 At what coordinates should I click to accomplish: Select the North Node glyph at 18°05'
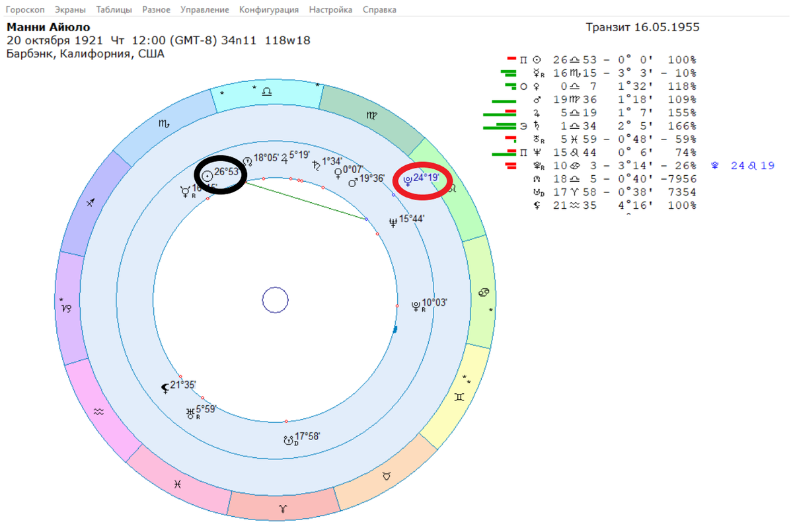tap(248, 161)
